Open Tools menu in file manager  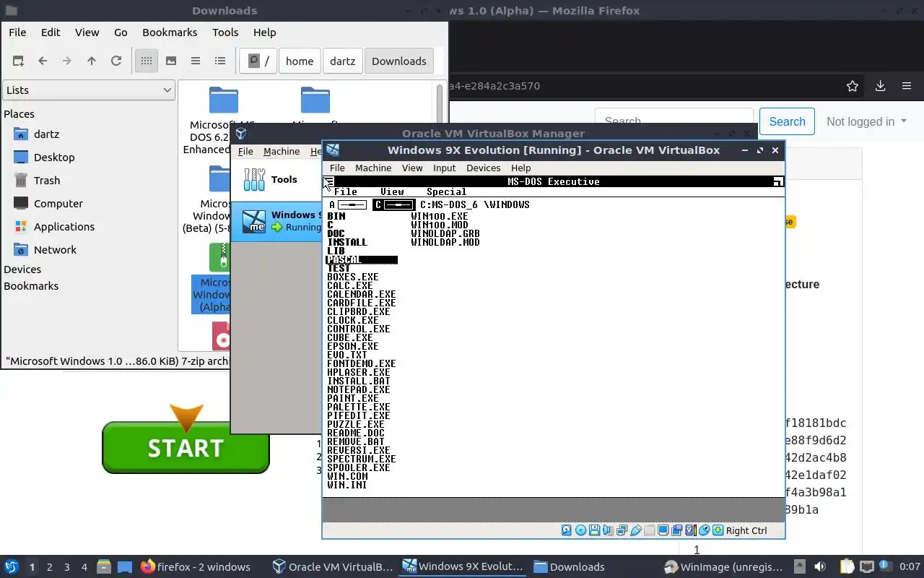coord(225,32)
